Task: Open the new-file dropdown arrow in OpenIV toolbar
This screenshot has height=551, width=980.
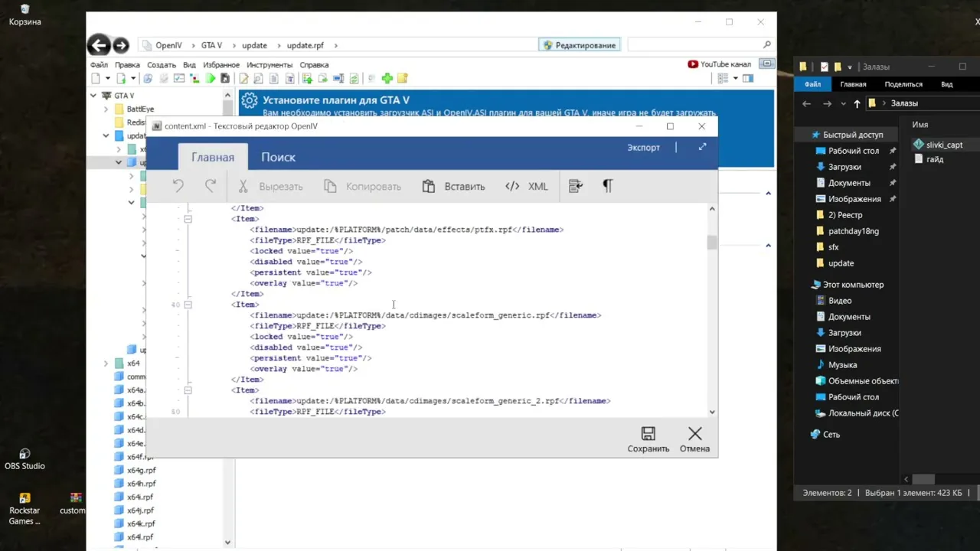Action: click(108, 78)
